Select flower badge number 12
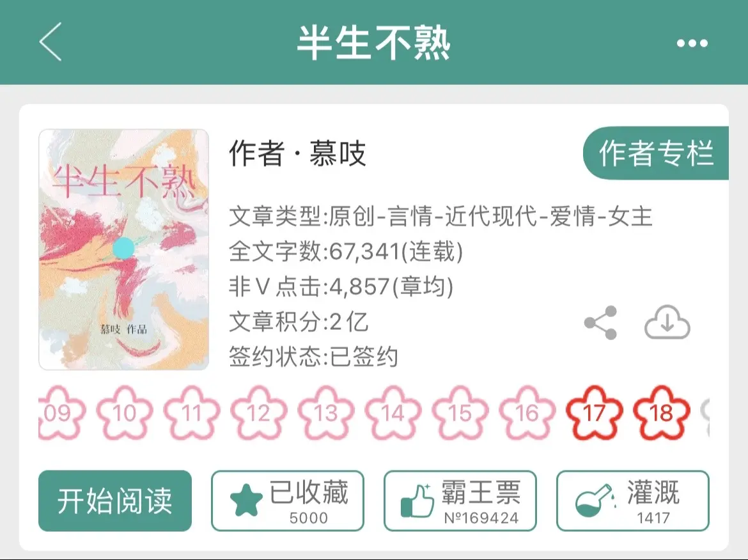 [259, 412]
